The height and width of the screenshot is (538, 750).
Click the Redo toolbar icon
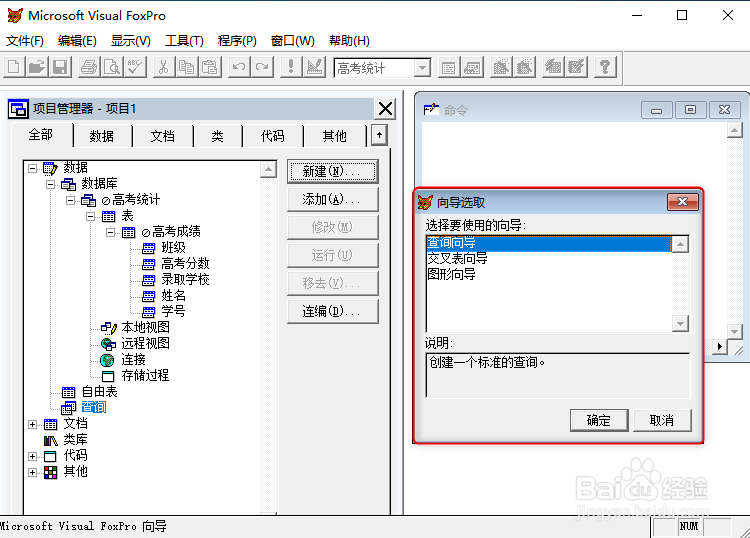[x=262, y=67]
